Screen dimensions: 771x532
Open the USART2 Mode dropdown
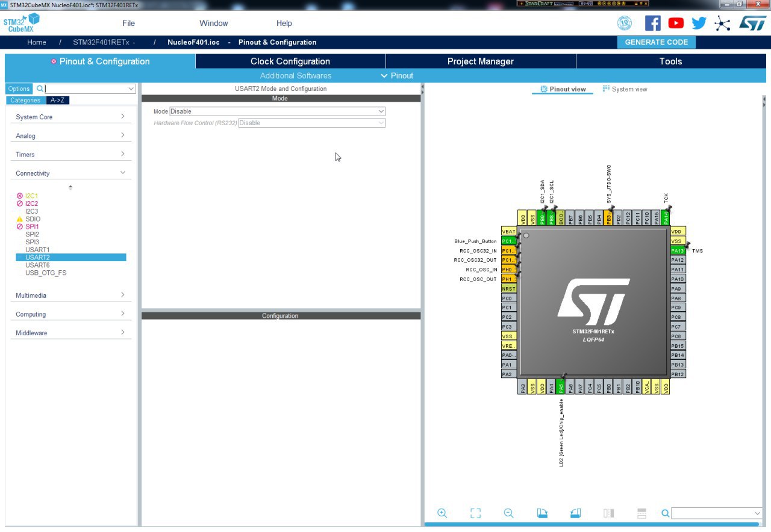(x=277, y=111)
